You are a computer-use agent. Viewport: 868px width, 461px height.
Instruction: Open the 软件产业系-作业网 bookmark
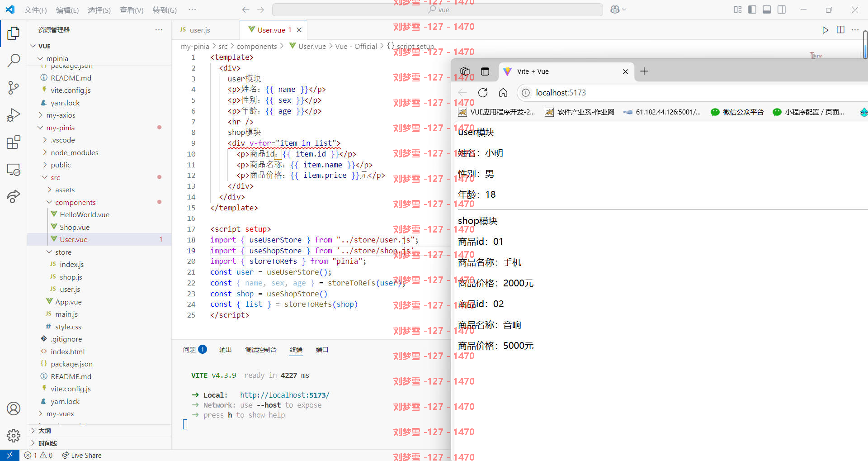(580, 112)
